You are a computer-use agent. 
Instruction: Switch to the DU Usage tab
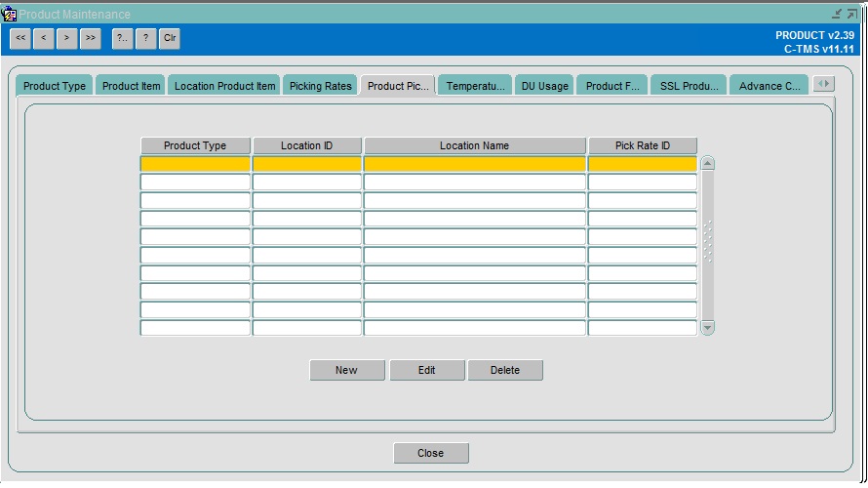point(545,86)
